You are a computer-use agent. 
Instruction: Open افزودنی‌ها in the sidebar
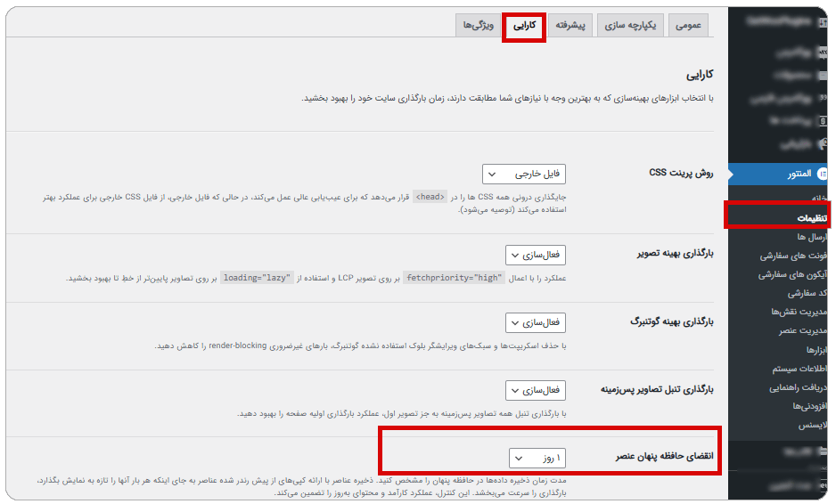coord(810,407)
